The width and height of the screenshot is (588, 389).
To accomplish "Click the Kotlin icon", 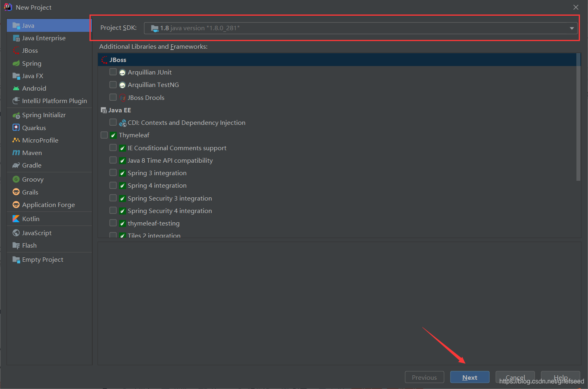I will click(x=16, y=219).
